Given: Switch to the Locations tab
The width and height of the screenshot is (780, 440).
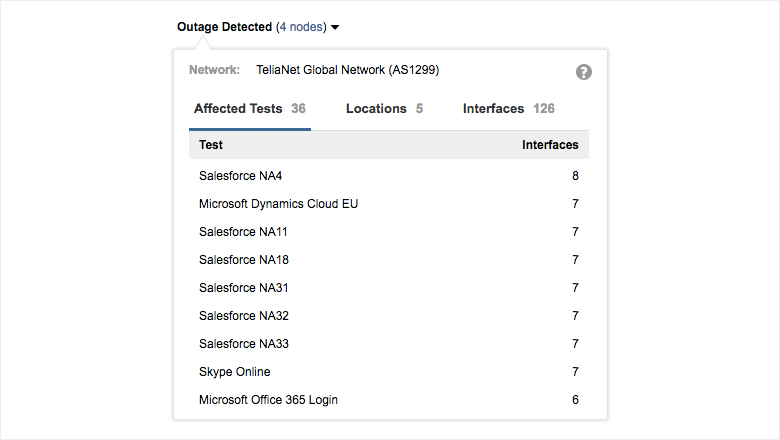Looking at the screenshot, I should [x=384, y=109].
